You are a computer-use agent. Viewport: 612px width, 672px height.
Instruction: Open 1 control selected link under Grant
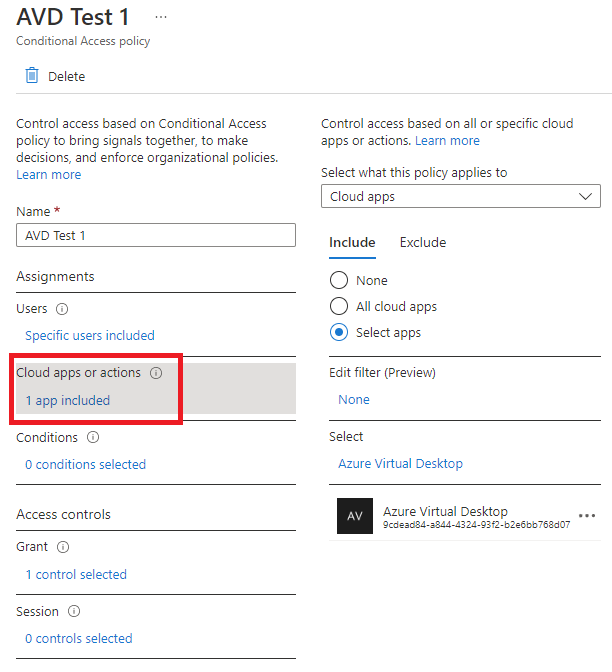pos(76,574)
